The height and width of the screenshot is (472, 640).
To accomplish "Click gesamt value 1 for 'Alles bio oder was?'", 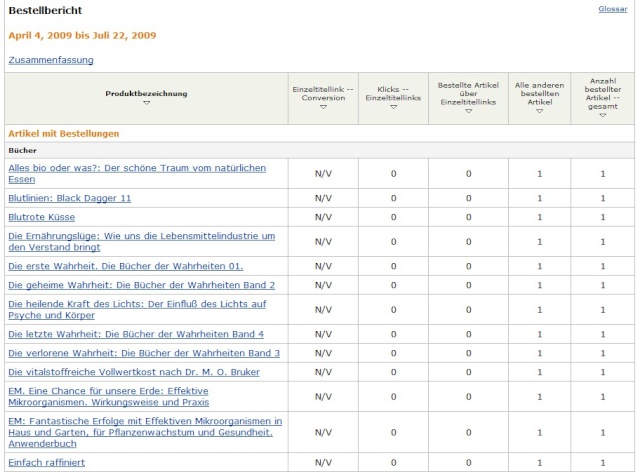I will click(x=602, y=174).
